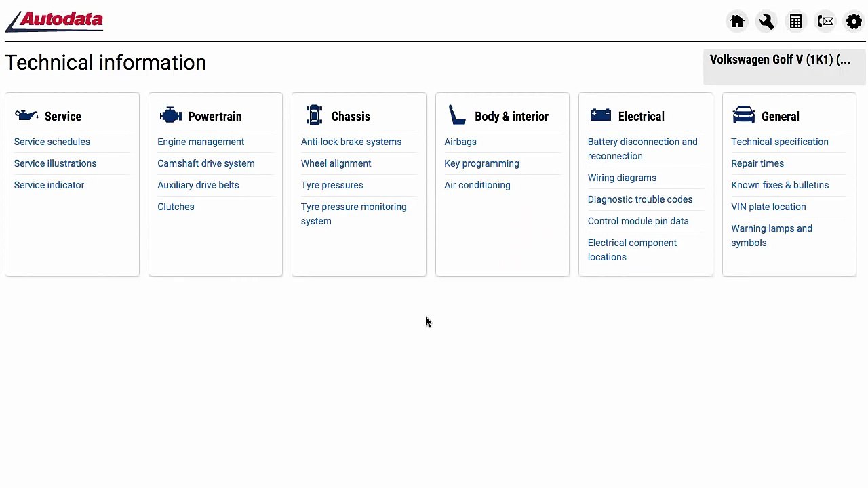Click the car General icon
The height and width of the screenshot is (488, 868).
[744, 115]
